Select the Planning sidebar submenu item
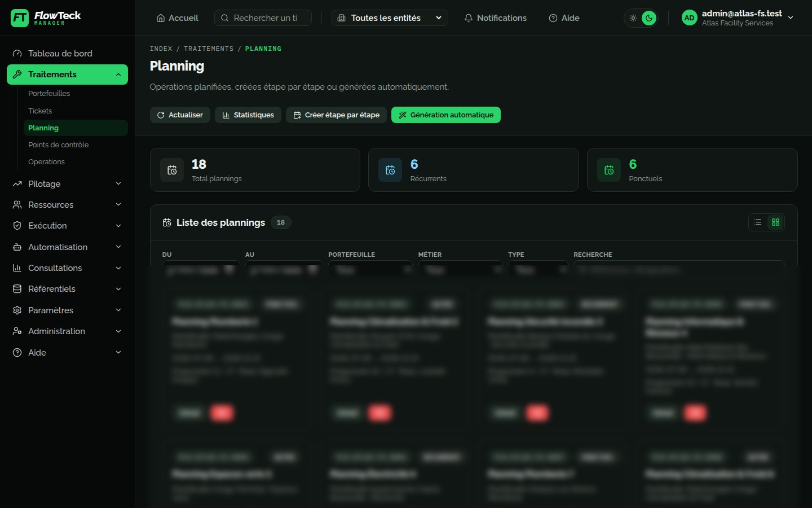This screenshot has height=508, width=812. (76, 128)
